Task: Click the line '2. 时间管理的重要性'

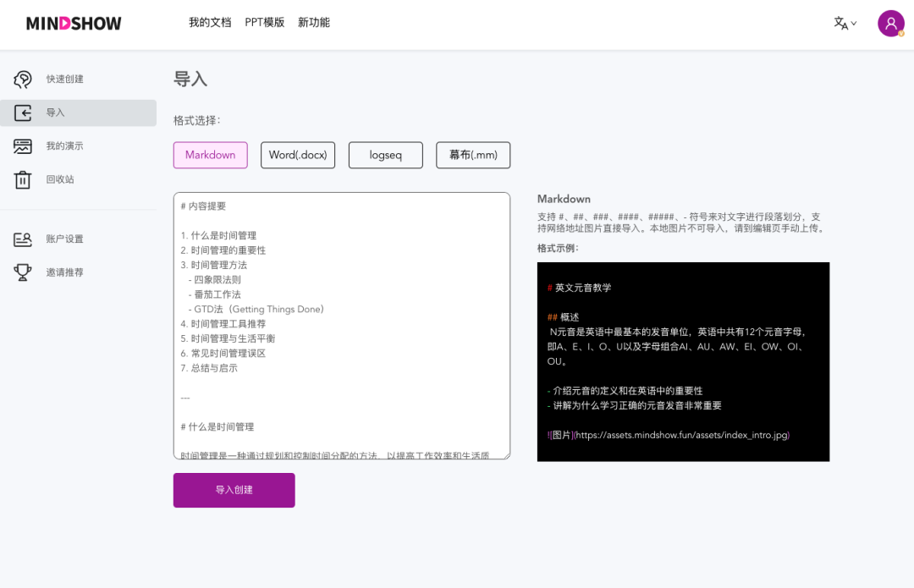Action: (x=223, y=250)
